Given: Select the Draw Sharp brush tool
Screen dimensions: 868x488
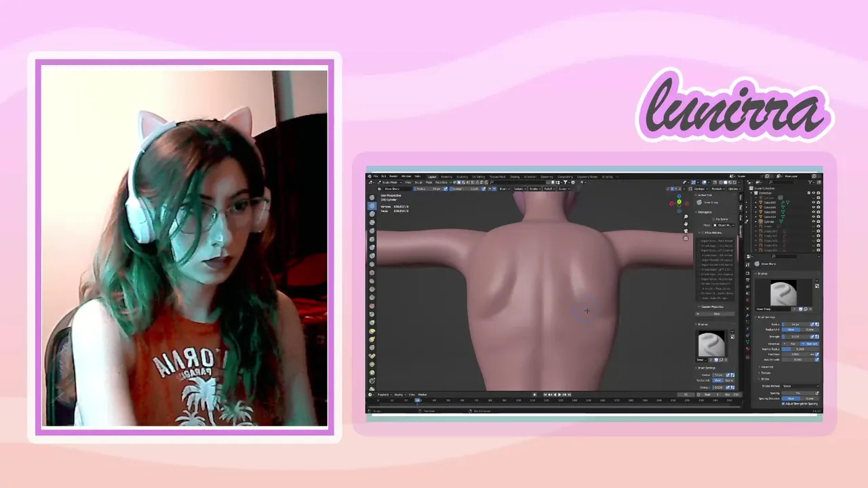Looking at the screenshot, I should [x=372, y=205].
